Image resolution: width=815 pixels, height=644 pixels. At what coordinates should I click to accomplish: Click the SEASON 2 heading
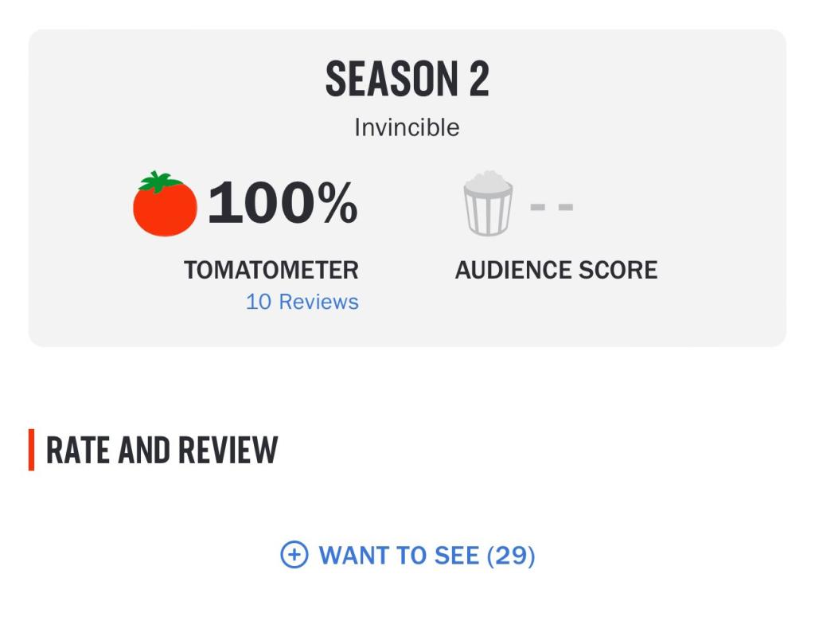click(x=407, y=79)
